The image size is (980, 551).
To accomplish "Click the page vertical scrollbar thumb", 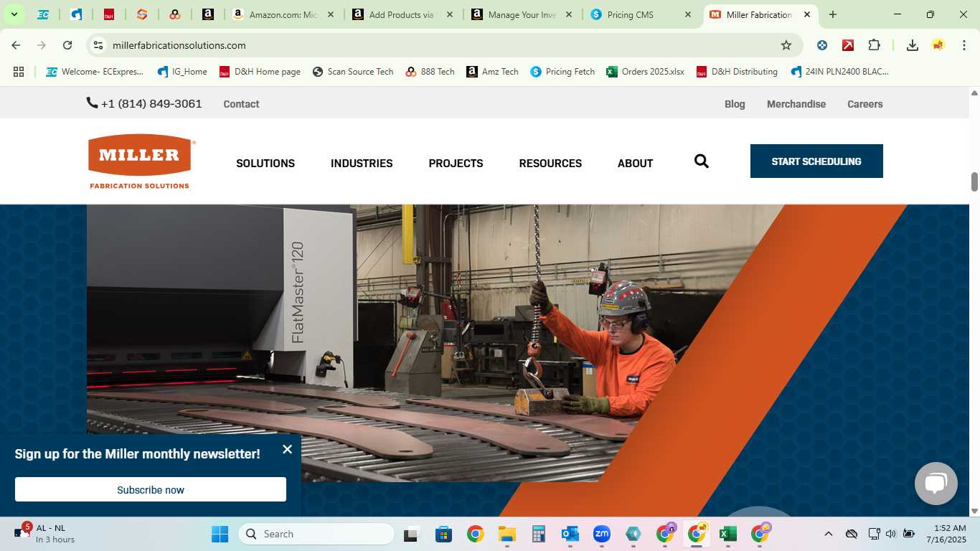I will (x=974, y=182).
